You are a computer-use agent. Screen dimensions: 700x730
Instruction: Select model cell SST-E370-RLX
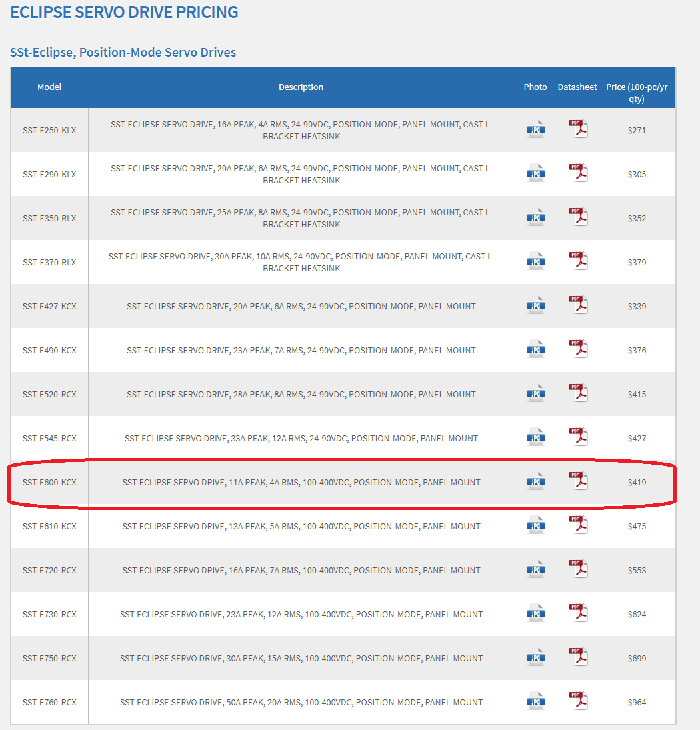pyautogui.click(x=49, y=262)
